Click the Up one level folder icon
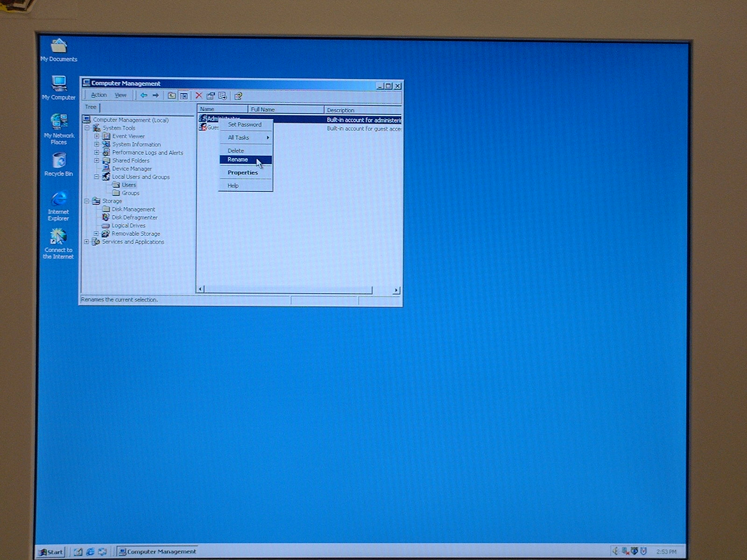 coord(172,96)
